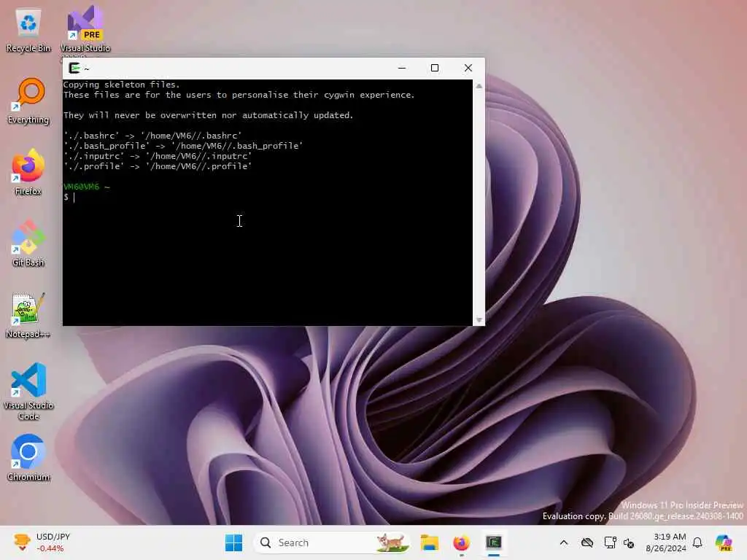This screenshot has width=747, height=560.
Task: Click the './/.inputrc' terminal output line
Action: (x=158, y=156)
